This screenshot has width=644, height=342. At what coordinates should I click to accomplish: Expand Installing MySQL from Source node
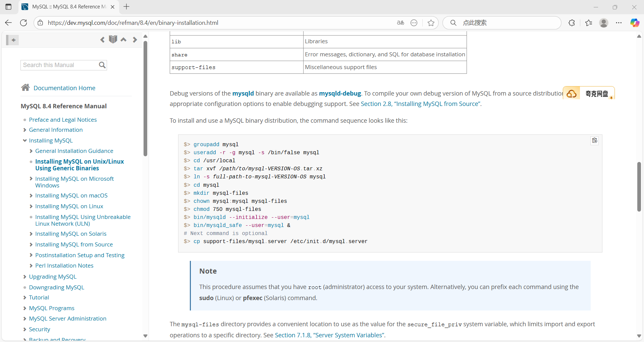[x=31, y=244]
